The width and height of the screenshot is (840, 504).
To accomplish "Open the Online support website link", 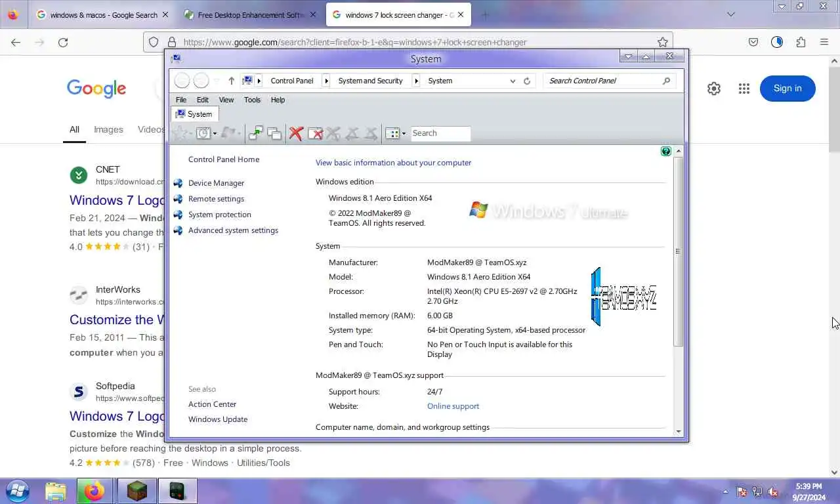I will pos(453,406).
